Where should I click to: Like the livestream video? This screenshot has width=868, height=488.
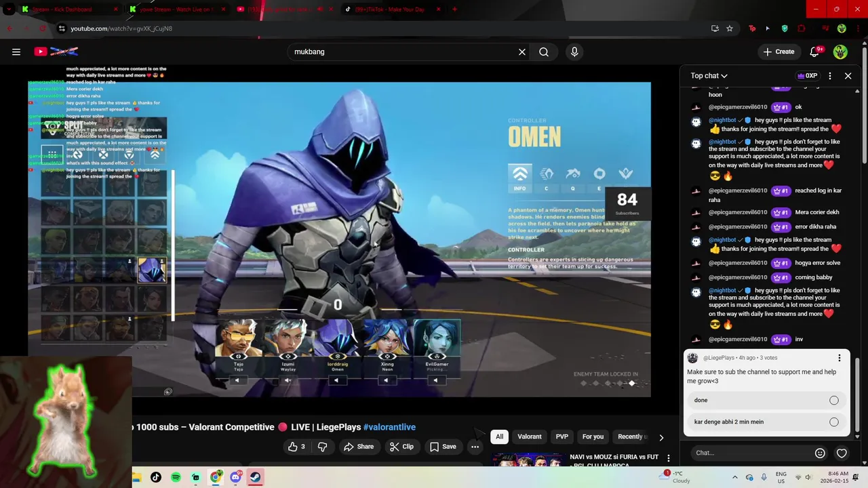pyautogui.click(x=297, y=447)
